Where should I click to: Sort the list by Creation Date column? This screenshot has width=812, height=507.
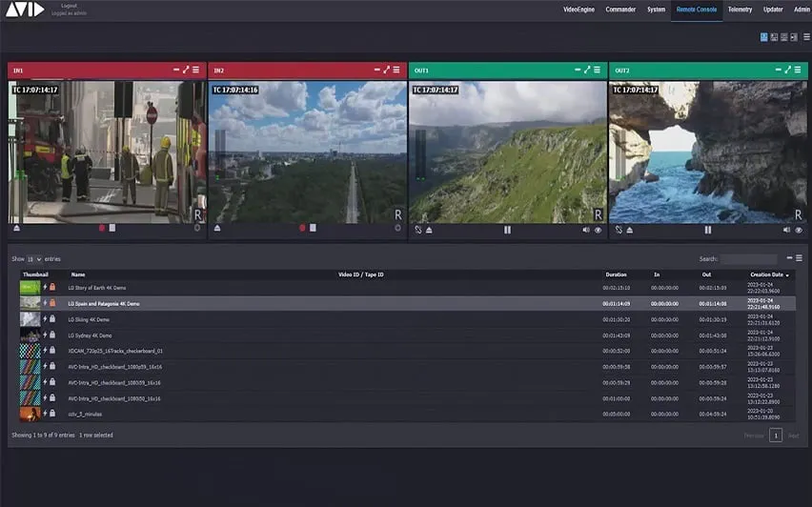(x=769, y=274)
